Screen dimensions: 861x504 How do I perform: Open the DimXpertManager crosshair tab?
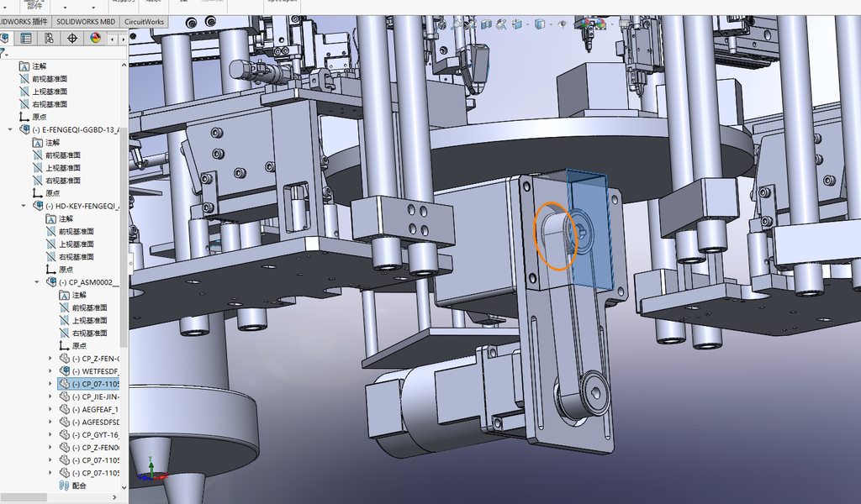(x=72, y=39)
